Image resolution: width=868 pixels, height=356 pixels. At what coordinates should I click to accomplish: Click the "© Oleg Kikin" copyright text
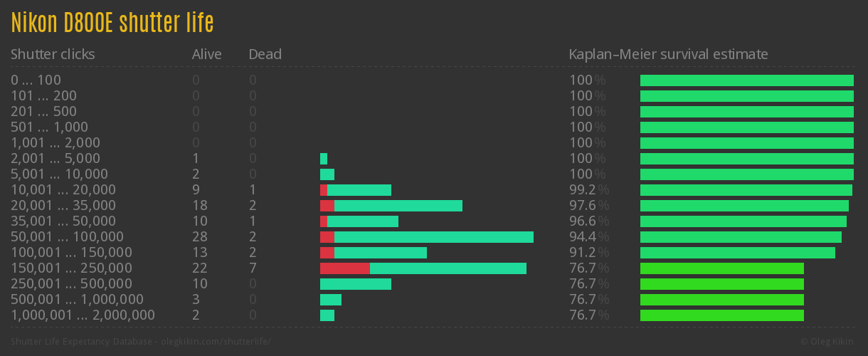tap(828, 342)
